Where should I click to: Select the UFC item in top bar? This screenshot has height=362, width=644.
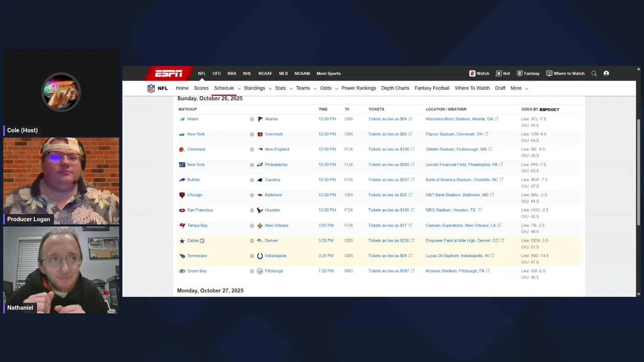tap(217, 73)
